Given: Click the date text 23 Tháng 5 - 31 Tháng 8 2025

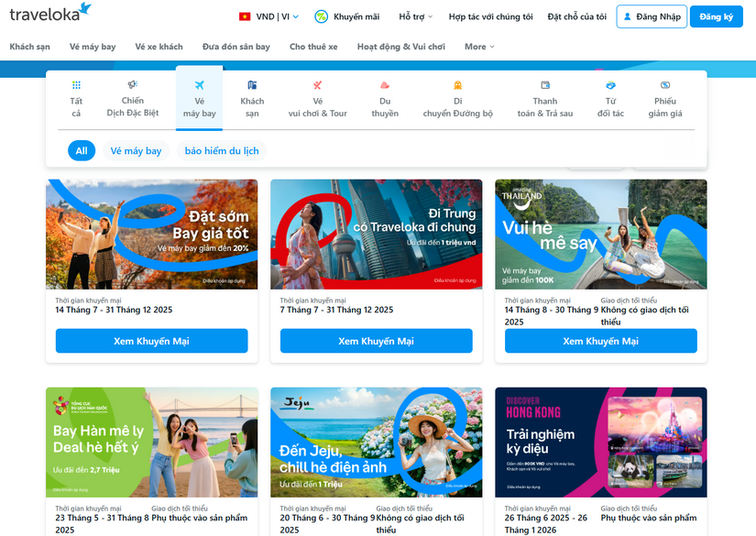Looking at the screenshot, I should (x=103, y=524).
